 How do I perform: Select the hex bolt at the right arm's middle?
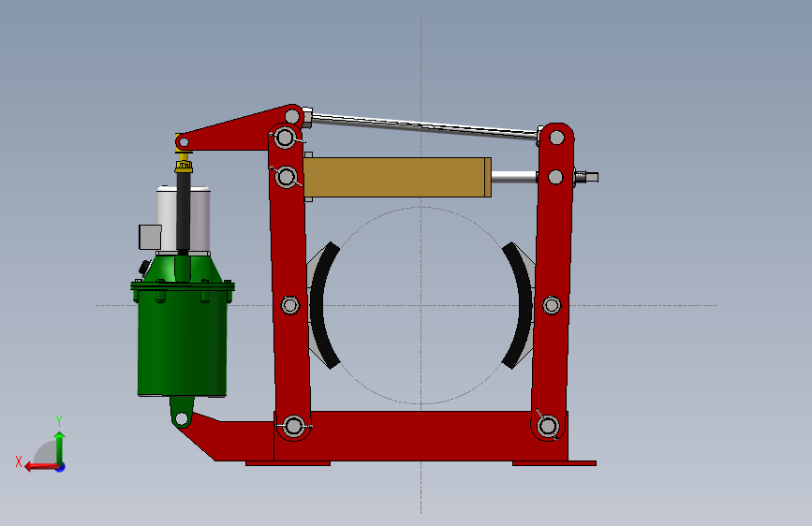point(552,305)
